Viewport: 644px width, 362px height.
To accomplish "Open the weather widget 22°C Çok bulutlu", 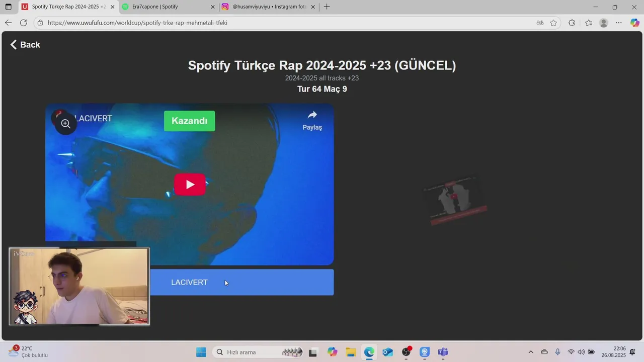I will coord(28,351).
